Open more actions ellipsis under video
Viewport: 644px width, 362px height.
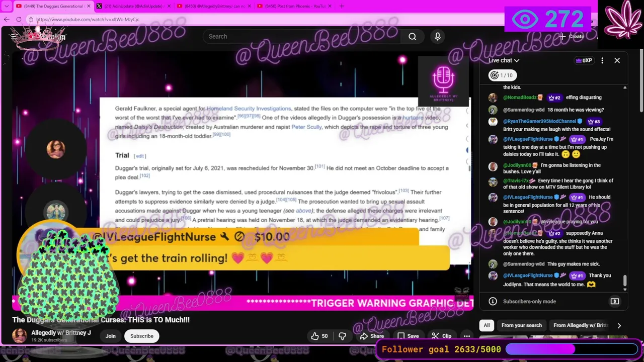tap(467, 336)
